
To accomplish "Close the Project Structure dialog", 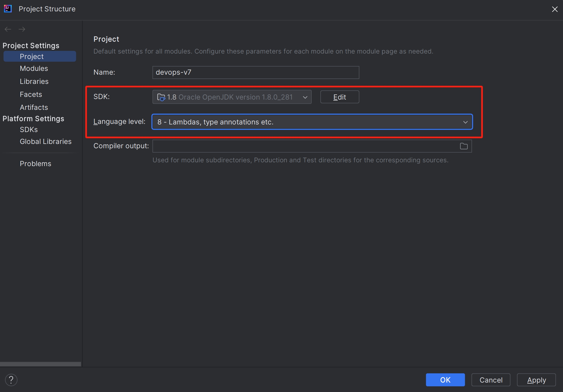I will click(555, 9).
